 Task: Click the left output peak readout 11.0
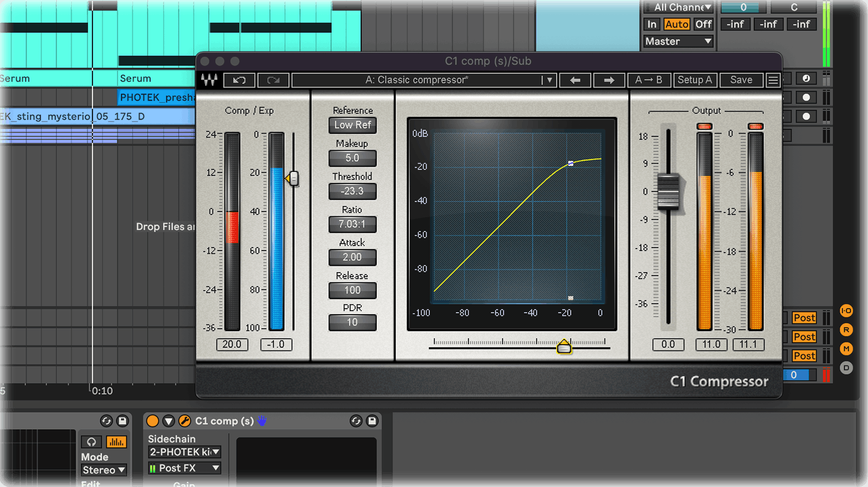tap(711, 345)
